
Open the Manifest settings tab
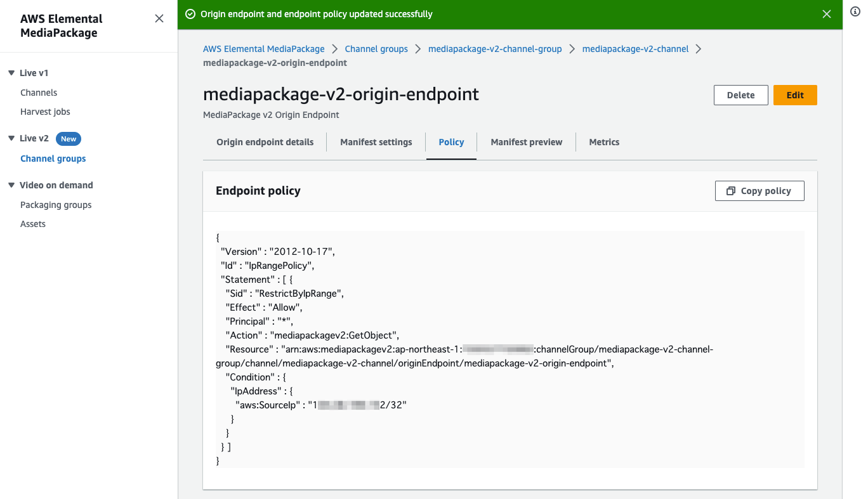point(376,142)
